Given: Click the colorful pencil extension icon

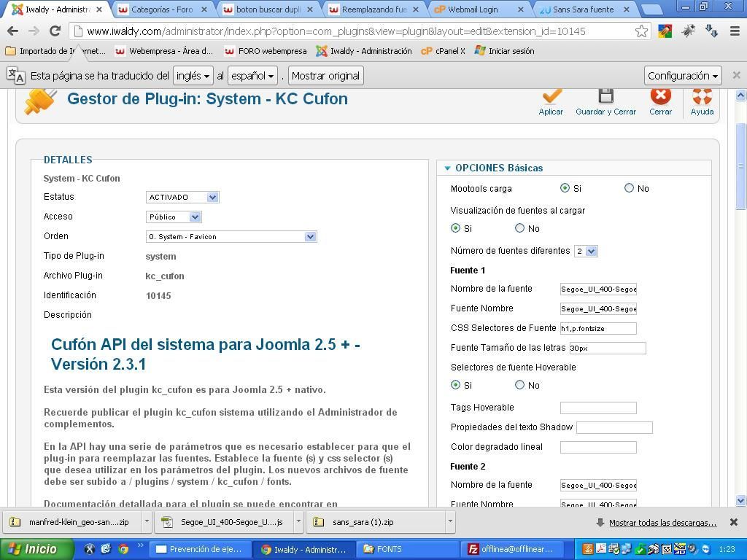Looking at the screenshot, I should coord(665,31).
